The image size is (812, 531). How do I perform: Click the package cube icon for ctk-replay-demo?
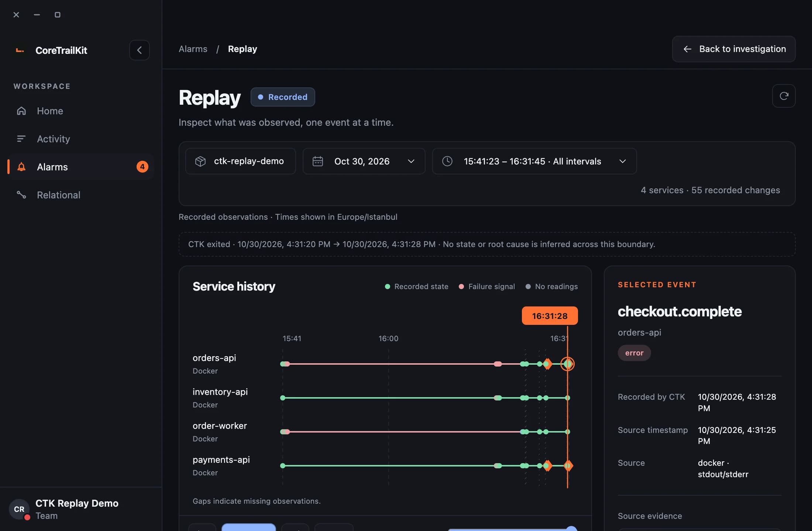pyautogui.click(x=200, y=161)
